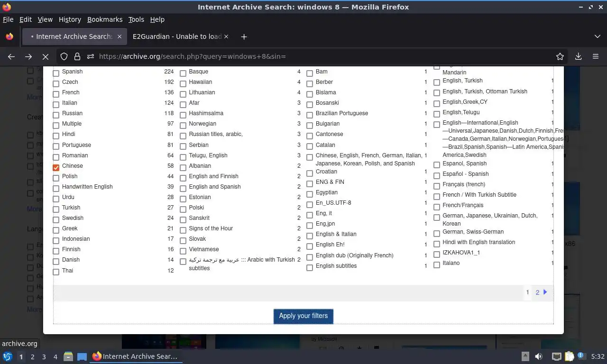Image resolution: width=607 pixels, height=364 pixels.
Task: Click the network monitor tray icon
Action: [x=556, y=356]
